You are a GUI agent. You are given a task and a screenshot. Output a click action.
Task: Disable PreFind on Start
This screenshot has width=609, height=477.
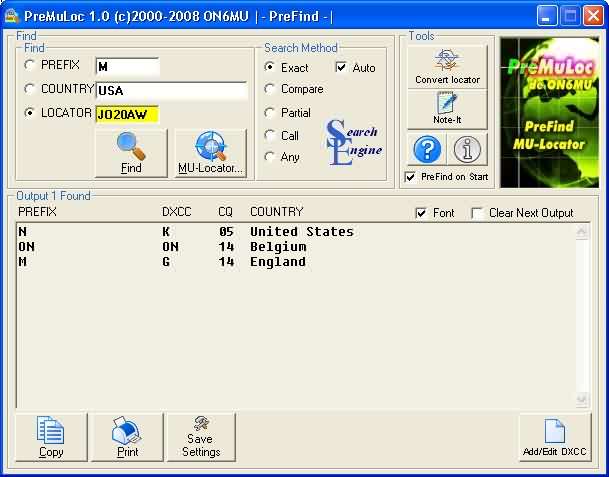click(410, 177)
